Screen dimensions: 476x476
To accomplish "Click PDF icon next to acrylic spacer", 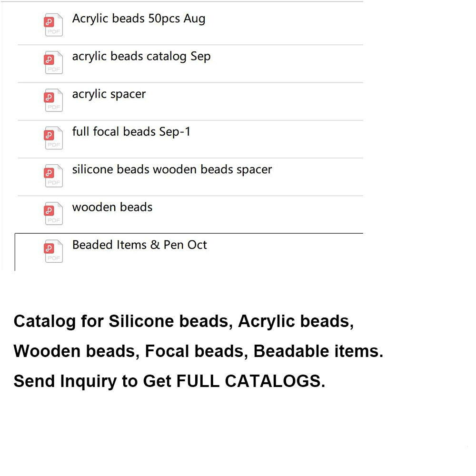I will point(53,100).
